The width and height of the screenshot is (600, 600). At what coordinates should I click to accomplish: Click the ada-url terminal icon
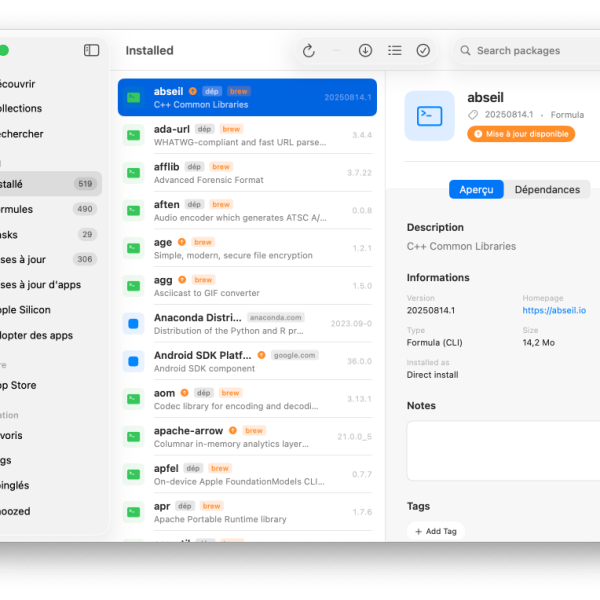click(134, 135)
